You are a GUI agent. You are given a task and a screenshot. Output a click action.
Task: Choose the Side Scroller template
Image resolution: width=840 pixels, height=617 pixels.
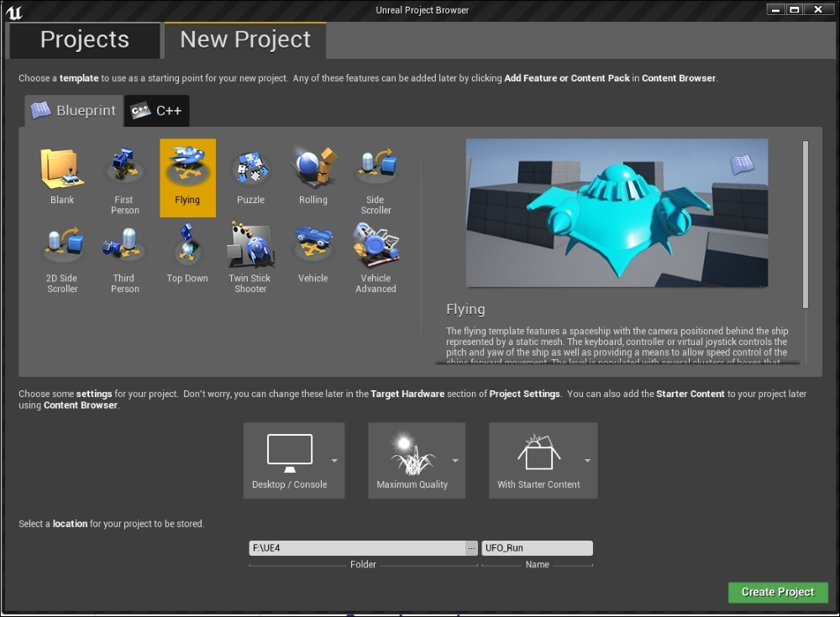coord(375,178)
